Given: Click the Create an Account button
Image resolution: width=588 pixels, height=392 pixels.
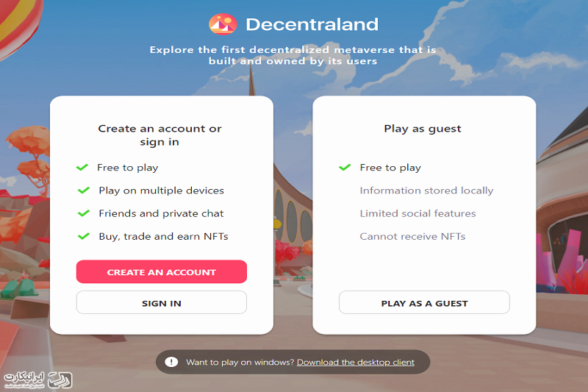Looking at the screenshot, I should (x=162, y=272).
